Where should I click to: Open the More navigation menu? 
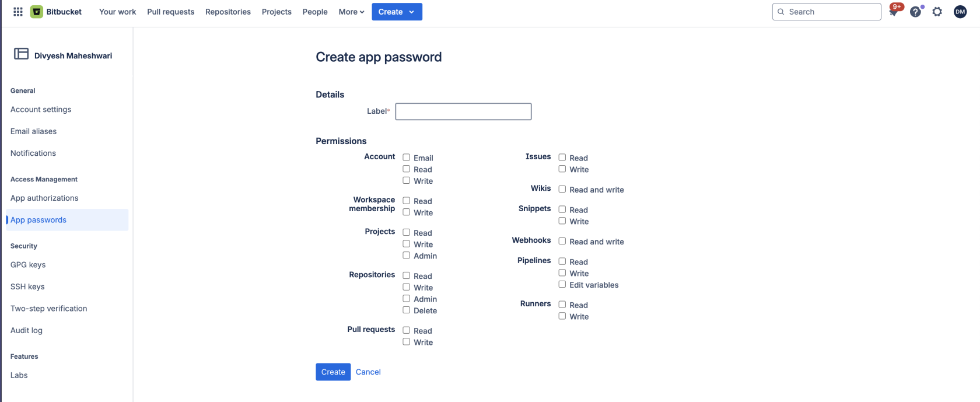click(351, 11)
